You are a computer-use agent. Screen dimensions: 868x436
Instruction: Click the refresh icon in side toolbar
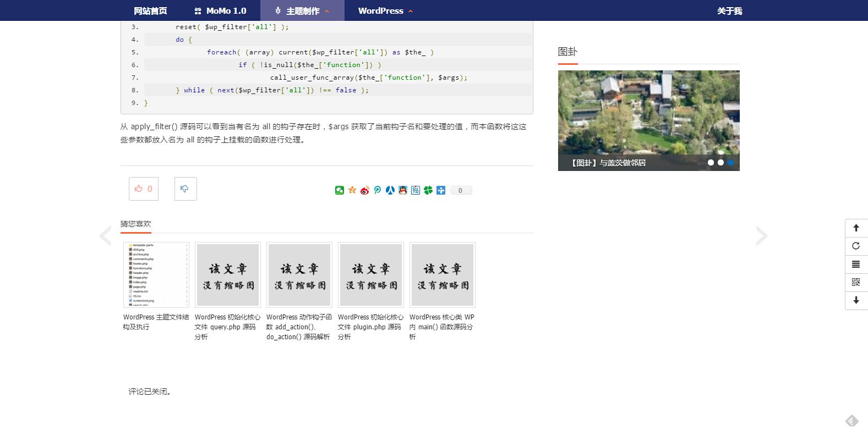pos(856,246)
